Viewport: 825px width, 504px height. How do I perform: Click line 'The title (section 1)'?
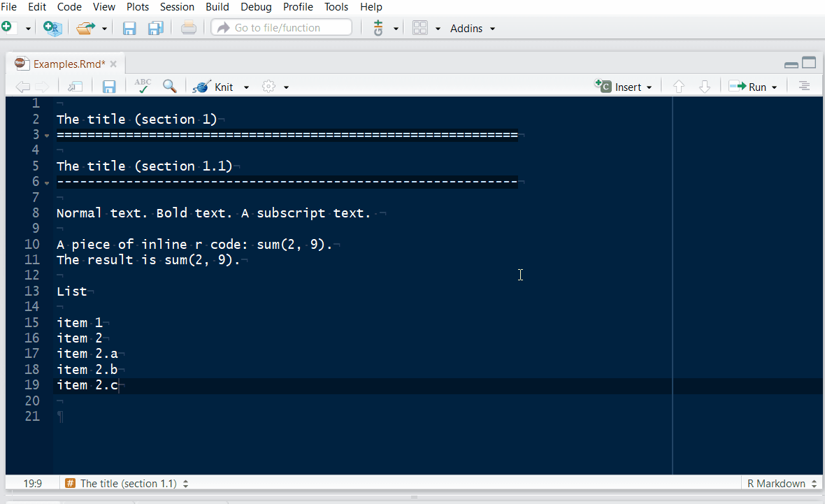tap(137, 120)
